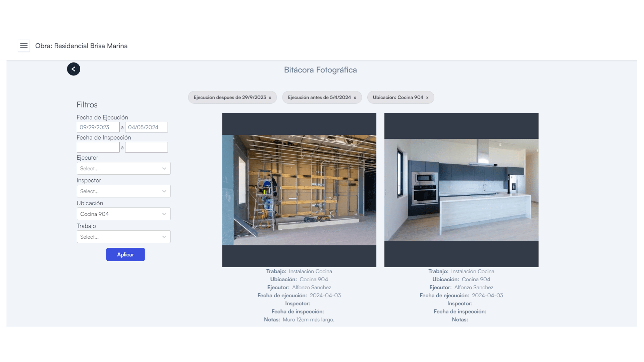
Task: Edit execution end date 04/05/2024 field
Action: (x=146, y=127)
